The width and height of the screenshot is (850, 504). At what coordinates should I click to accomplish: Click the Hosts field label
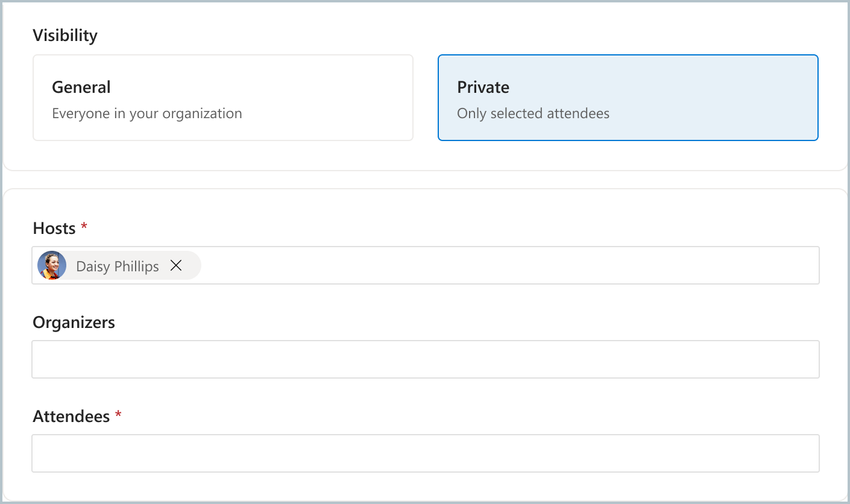click(54, 227)
